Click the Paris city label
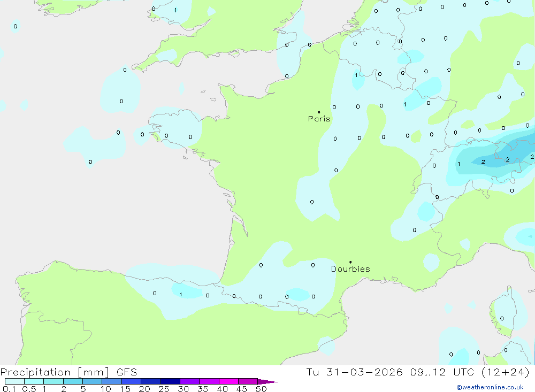The width and height of the screenshot is (535, 392). click(319, 119)
